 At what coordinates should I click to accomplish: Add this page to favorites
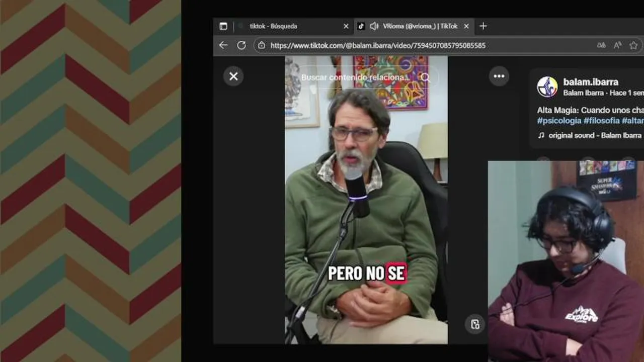click(633, 45)
